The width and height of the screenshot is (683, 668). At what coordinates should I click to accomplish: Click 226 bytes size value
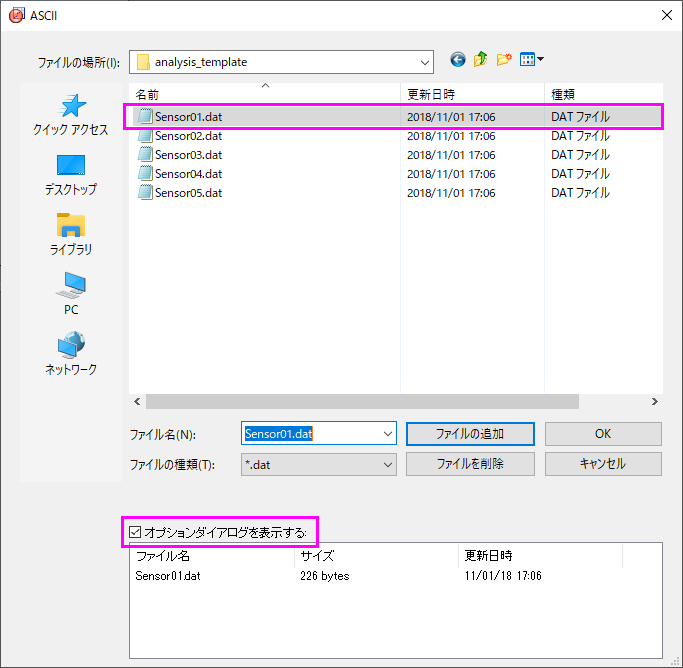(x=325, y=576)
